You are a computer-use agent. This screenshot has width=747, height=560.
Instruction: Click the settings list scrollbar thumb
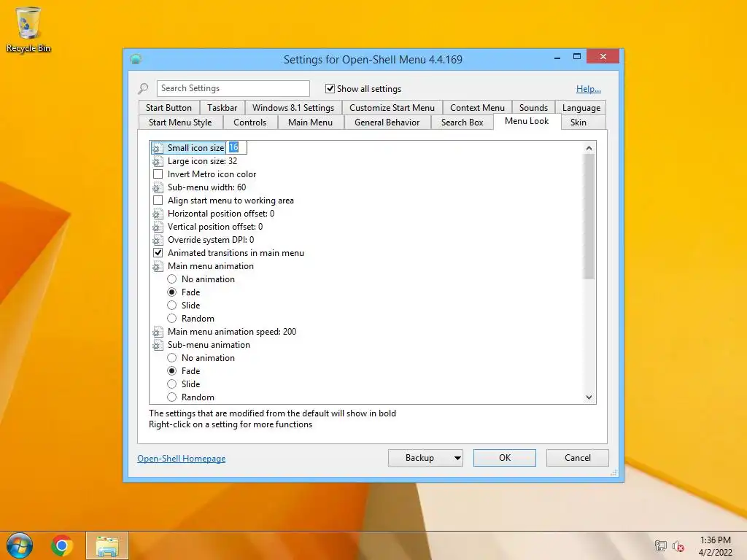point(589,217)
